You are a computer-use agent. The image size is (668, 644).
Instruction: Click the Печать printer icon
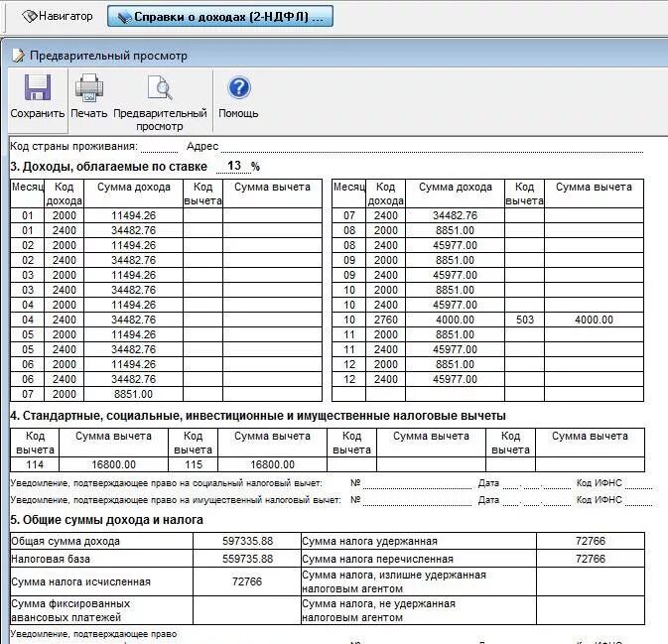(x=89, y=87)
